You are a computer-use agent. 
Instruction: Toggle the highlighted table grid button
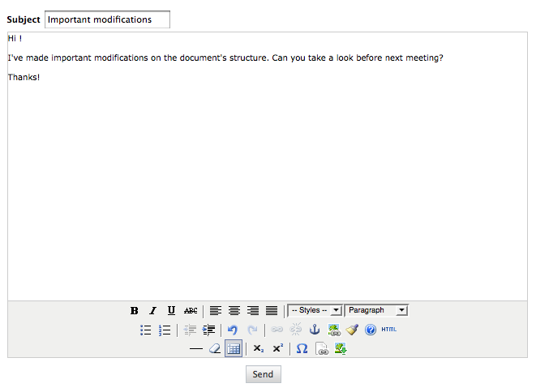pos(234,348)
